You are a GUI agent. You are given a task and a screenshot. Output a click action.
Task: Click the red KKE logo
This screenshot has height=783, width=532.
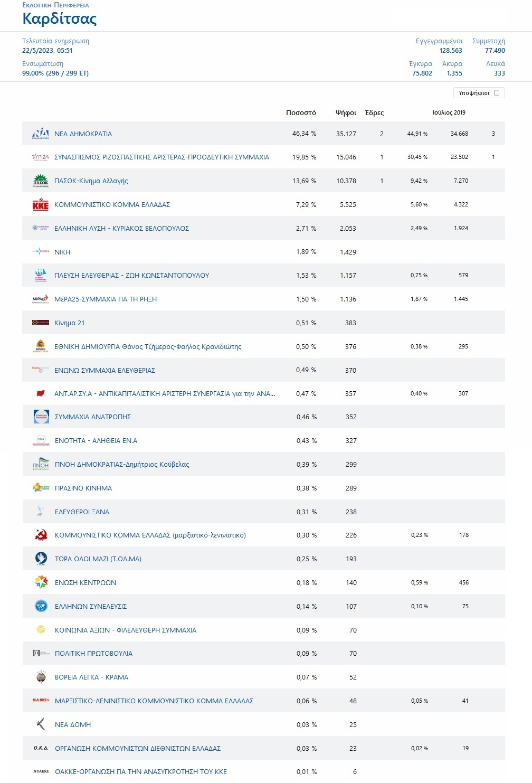click(41, 205)
